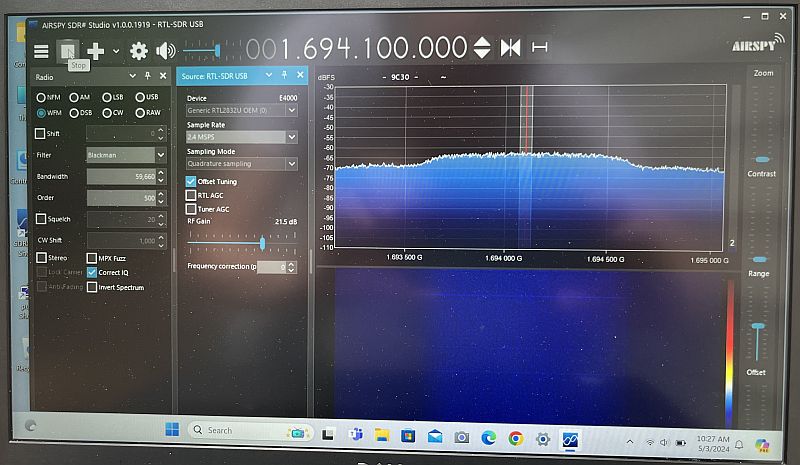Click the step size bar icon
The image size is (800, 465).
point(540,48)
